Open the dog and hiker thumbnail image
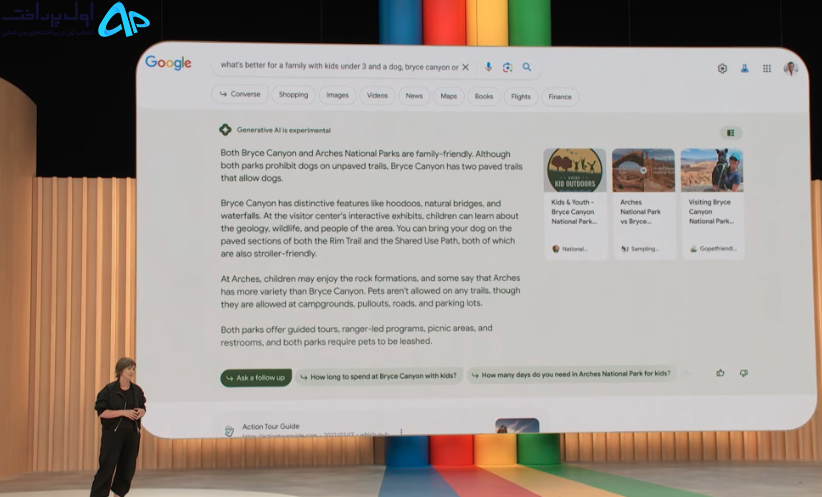Image resolution: width=822 pixels, height=497 pixels. click(712, 170)
